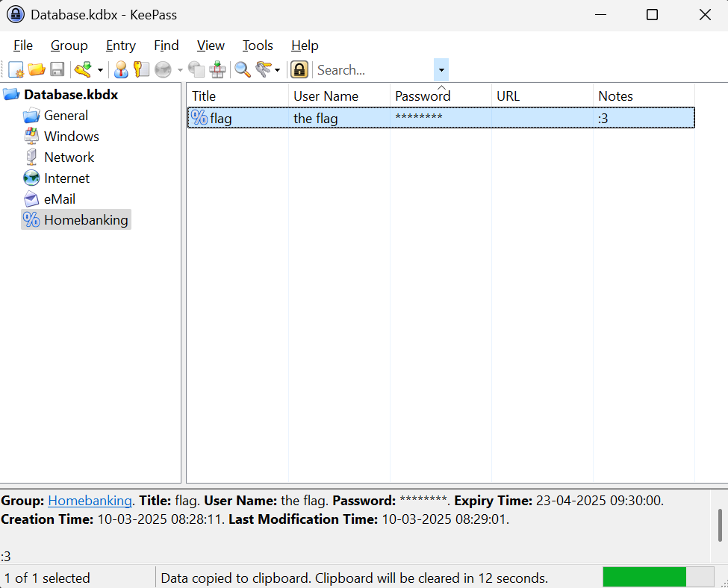This screenshot has width=728, height=588.
Task: Click the New Database toolbar icon
Action: click(16, 70)
